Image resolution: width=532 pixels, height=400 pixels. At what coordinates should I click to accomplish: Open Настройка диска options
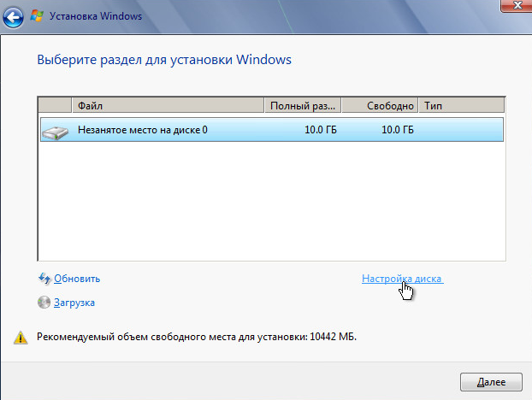402,279
